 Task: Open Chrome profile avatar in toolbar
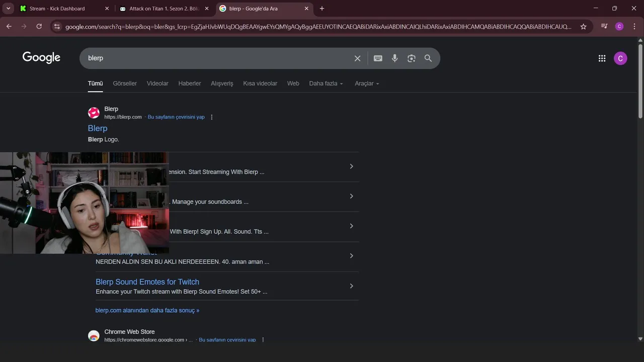619,26
